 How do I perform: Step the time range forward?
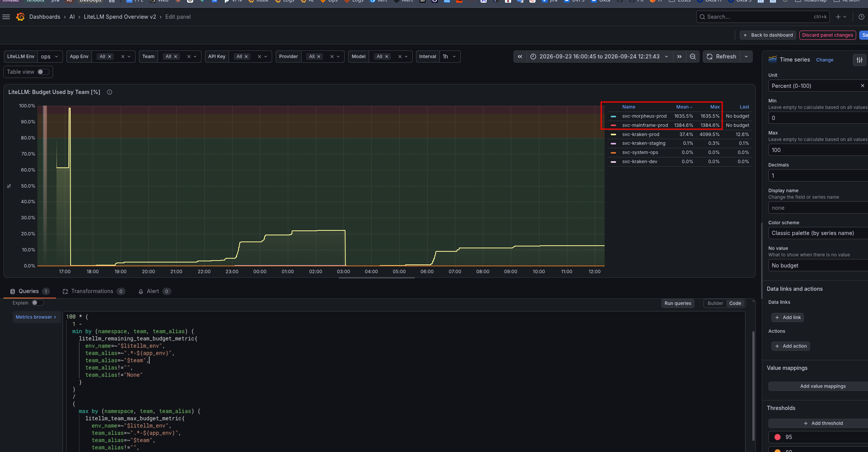(x=679, y=57)
